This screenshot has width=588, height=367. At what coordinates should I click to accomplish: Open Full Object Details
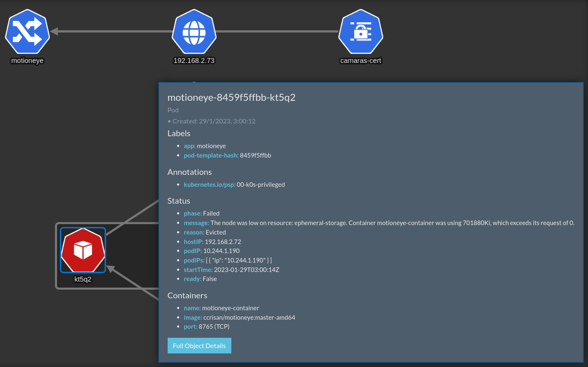pos(199,346)
